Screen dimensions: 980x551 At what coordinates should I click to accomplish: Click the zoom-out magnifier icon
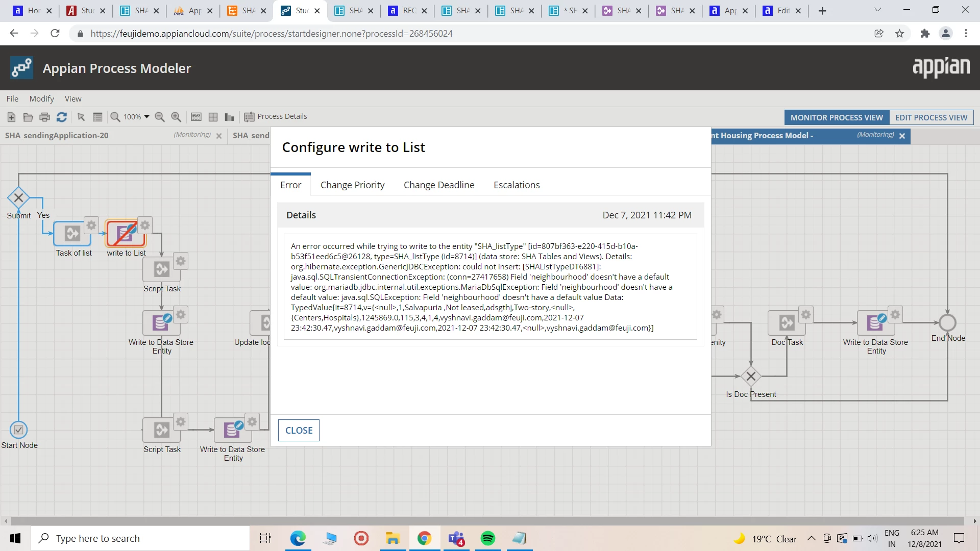pyautogui.click(x=160, y=117)
